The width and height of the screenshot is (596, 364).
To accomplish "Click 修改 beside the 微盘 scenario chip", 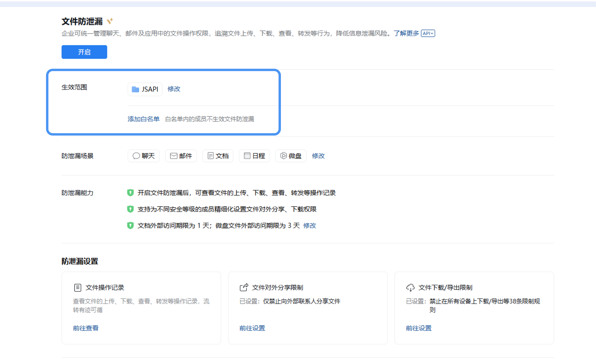I will click(318, 156).
